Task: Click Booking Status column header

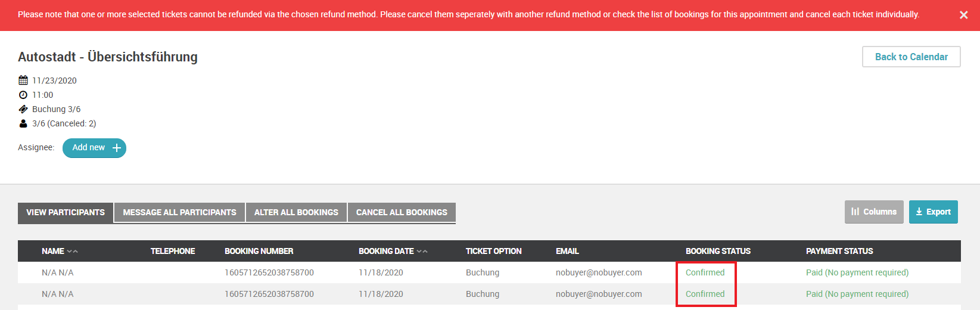Action: tap(718, 251)
